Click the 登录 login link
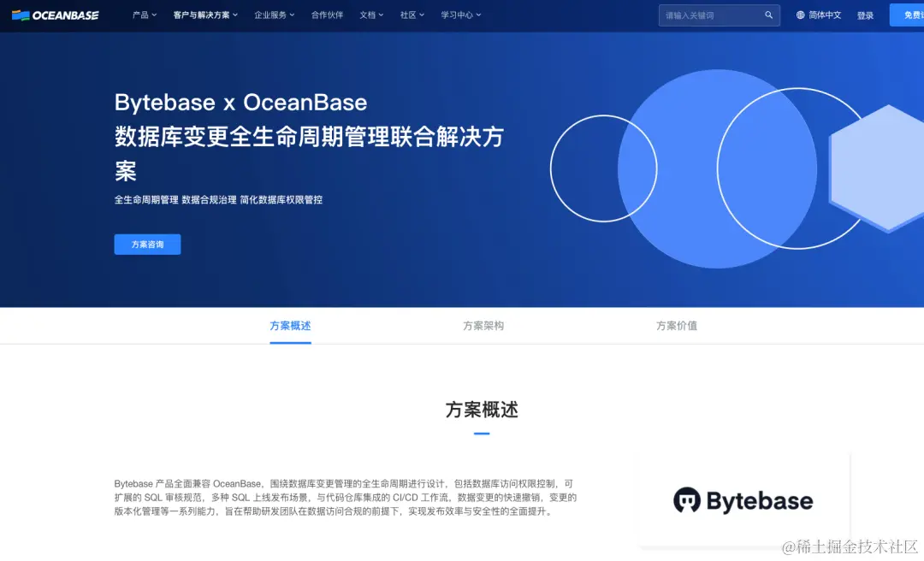The image size is (924, 561). [865, 16]
